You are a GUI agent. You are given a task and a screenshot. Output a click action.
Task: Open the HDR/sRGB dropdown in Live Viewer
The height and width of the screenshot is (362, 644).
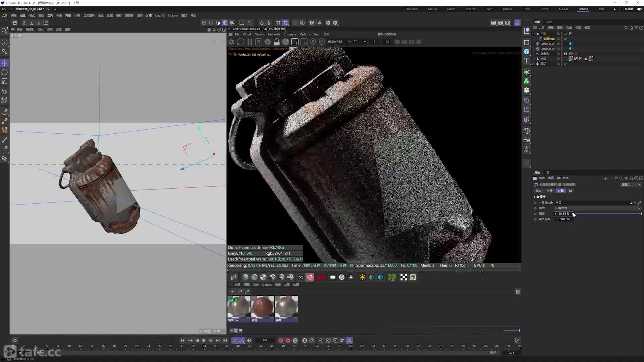click(x=339, y=42)
